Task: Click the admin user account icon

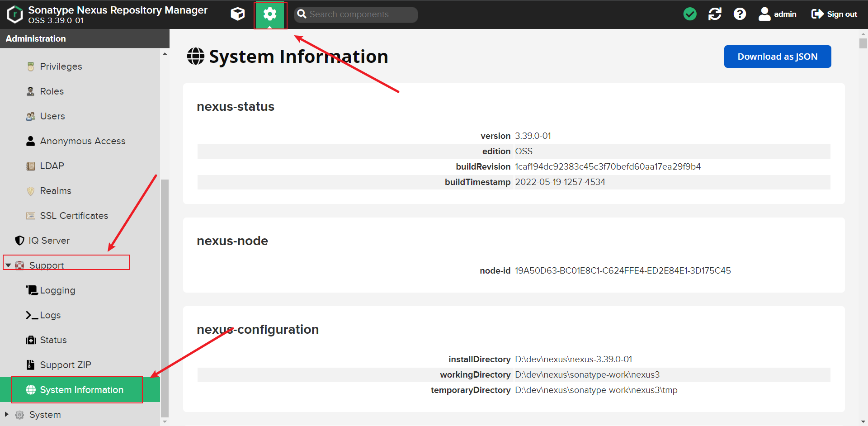Action: (764, 14)
